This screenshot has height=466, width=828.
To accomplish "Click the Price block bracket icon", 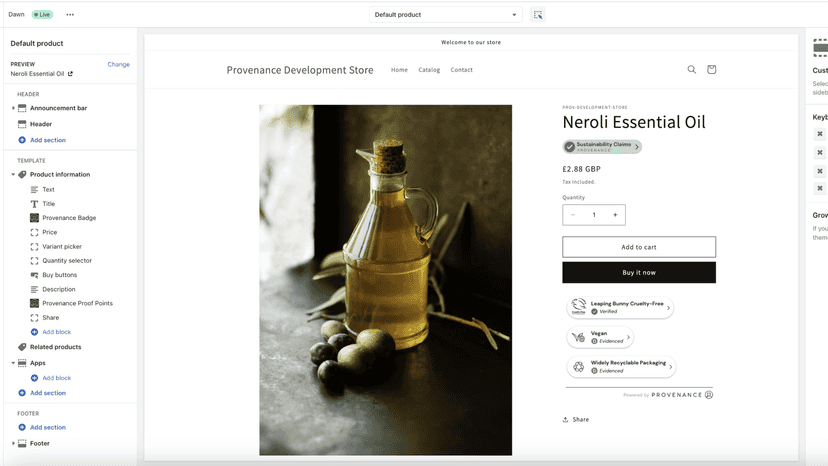I will [x=34, y=232].
